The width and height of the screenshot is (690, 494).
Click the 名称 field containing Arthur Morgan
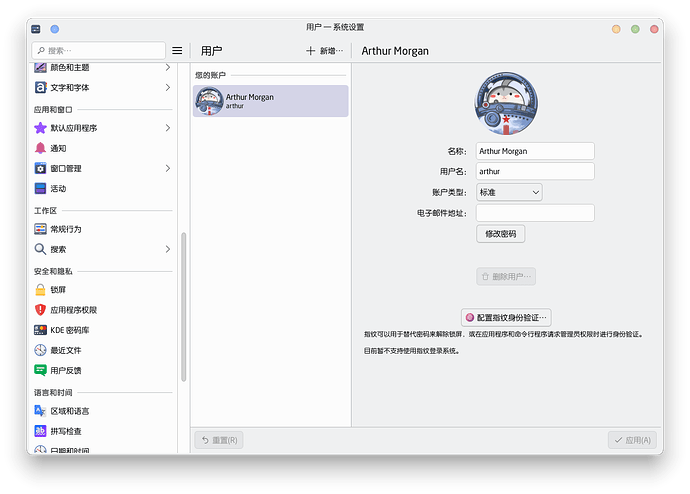pyautogui.click(x=535, y=151)
